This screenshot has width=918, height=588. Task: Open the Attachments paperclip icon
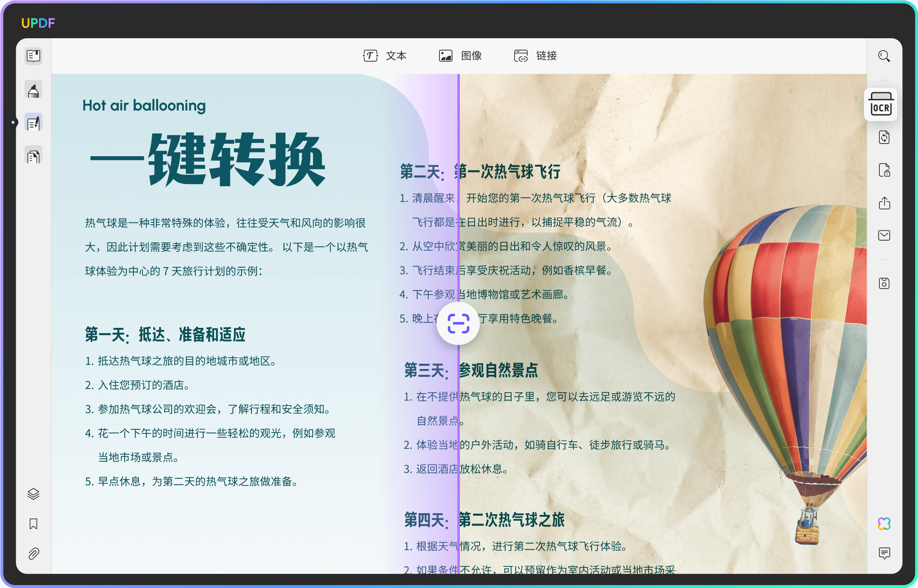point(33,554)
